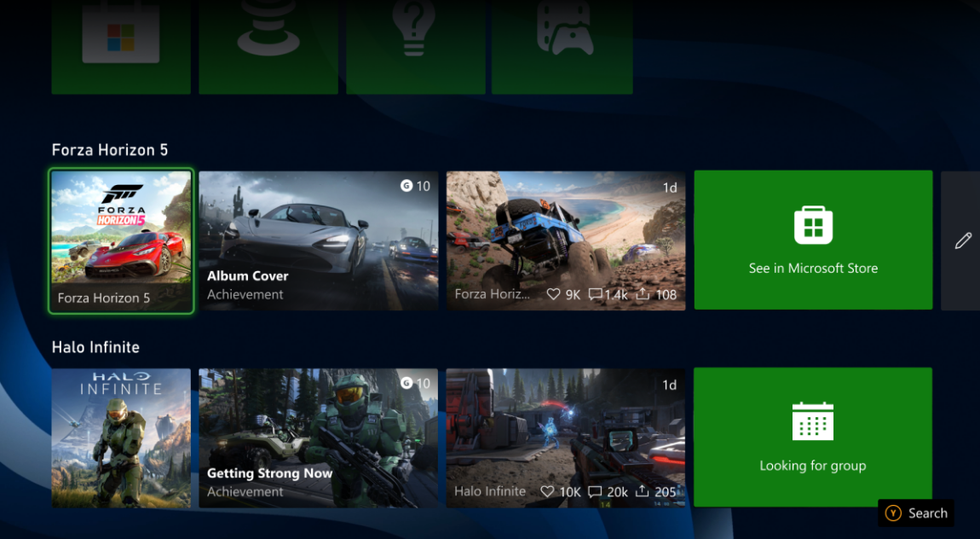980x539 pixels.
Task: Click Gamerscore icon on Album Cover card
Action: point(406,186)
